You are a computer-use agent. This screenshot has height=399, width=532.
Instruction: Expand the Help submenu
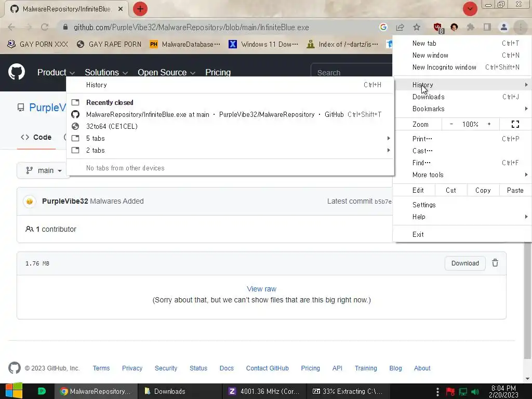tap(462, 217)
